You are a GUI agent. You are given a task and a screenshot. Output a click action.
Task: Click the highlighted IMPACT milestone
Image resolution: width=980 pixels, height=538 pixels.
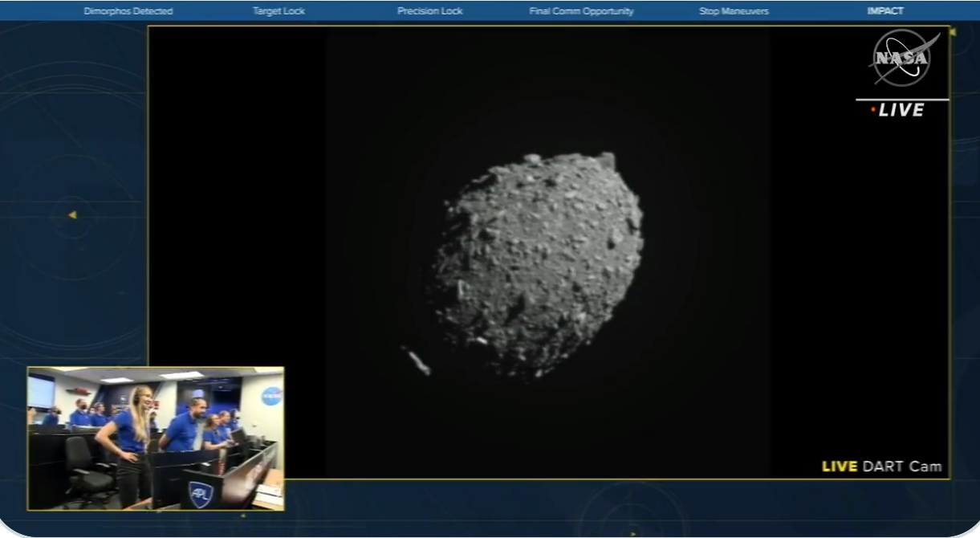click(884, 11)
